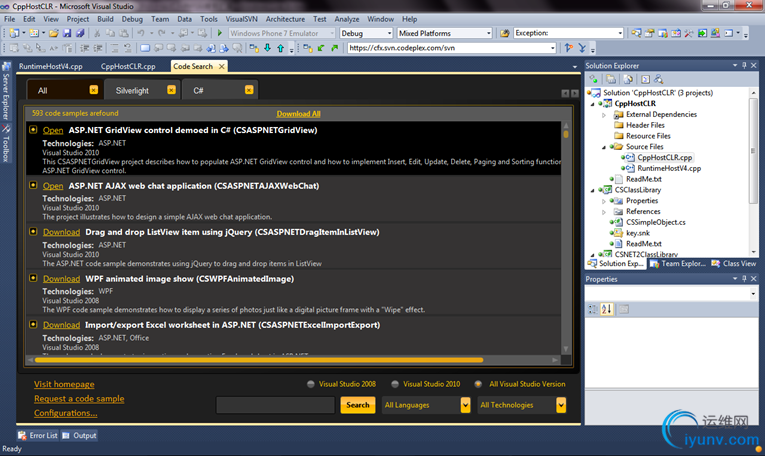Viewport: 765px width, 456px height.
Task: Expand the References node in CSClassLibrary
Action: [x=604, y=212]
